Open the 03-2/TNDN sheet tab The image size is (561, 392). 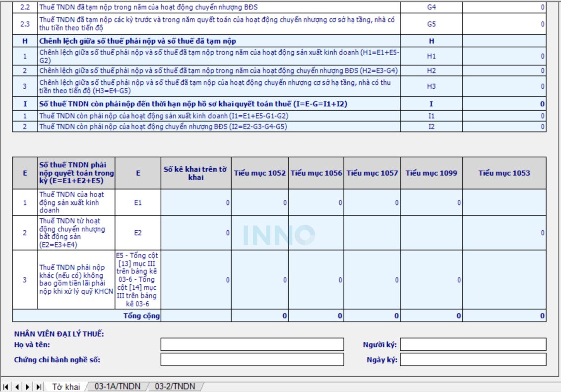175,387
